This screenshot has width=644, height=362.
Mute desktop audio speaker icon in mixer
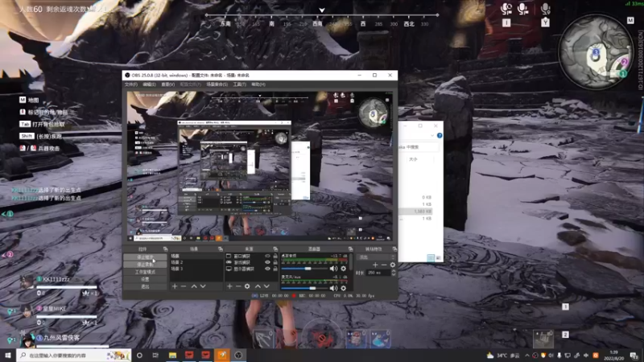[x=333, y=269]
